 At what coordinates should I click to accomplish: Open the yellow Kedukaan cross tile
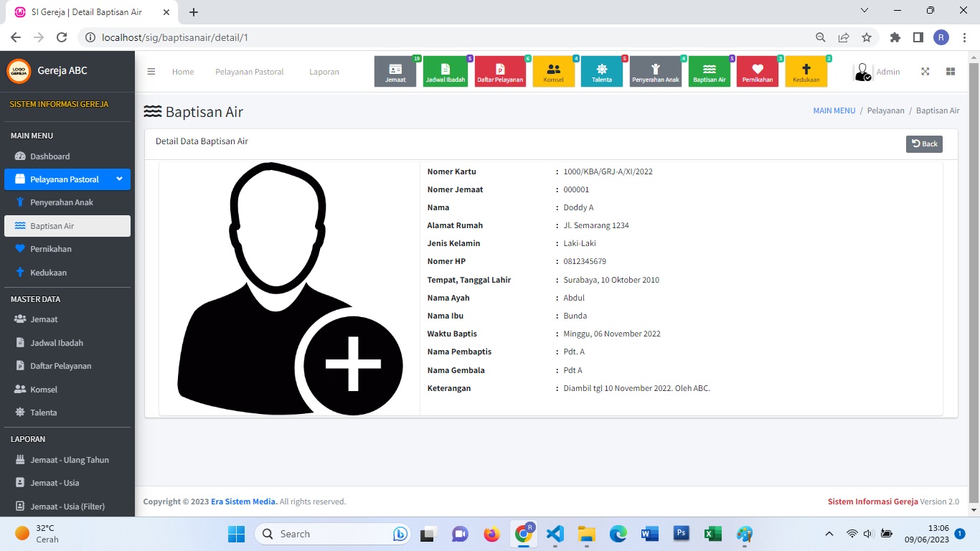[806, 72]
